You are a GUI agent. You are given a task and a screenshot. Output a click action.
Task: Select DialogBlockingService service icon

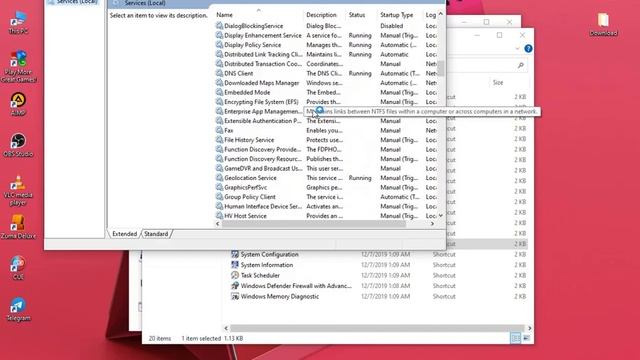[x=219, y=26]
